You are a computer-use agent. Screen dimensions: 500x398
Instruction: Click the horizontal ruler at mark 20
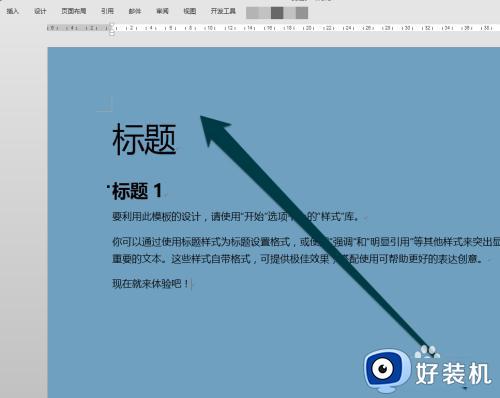pos(308,28)
